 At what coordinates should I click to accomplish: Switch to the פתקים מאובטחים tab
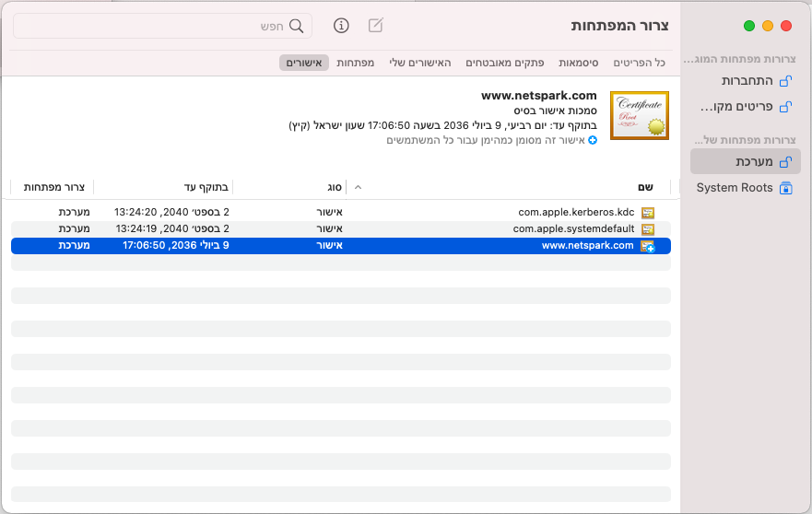(x=505, y=63)
